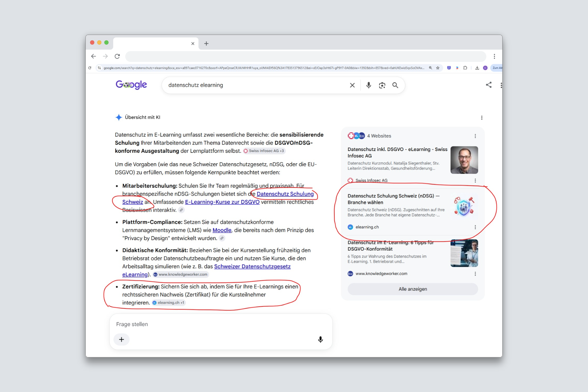Open the downloads icon in the toolbar
This screenshot has height=392, width=588.
pyautogui.click(x=477, y=68)
